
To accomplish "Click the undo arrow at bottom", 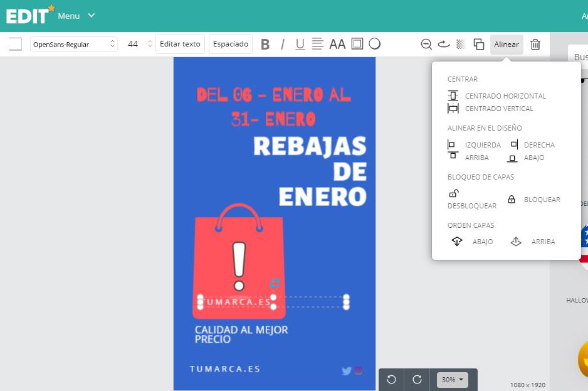I will coord(392,380).
